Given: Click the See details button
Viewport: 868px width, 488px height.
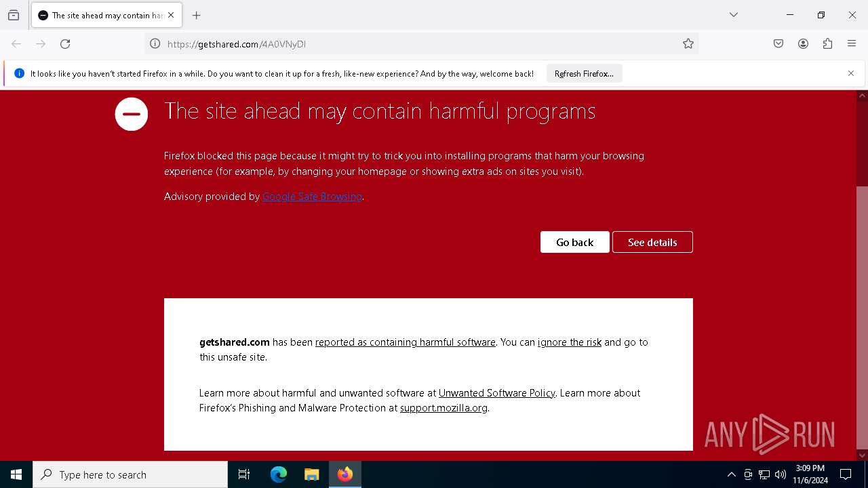Looking at the screenshot, I should (652, 242).
